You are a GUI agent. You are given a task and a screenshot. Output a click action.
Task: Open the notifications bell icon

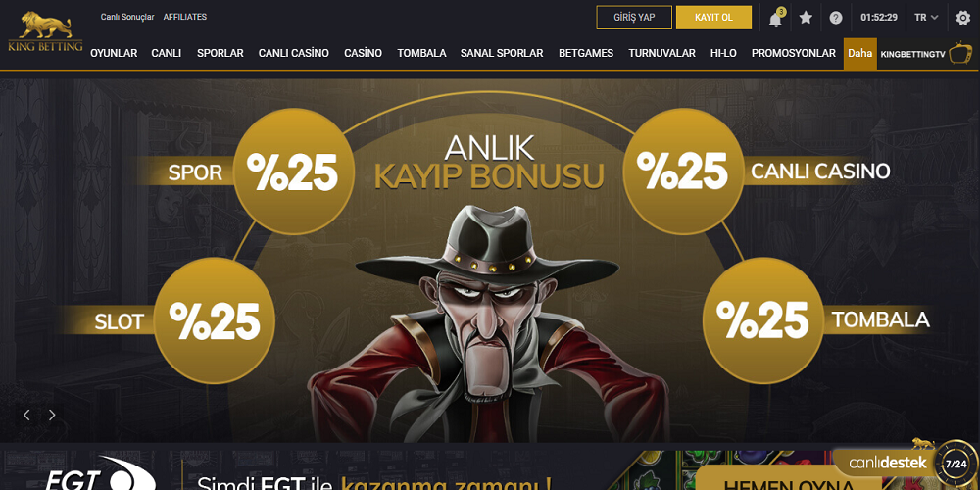pyautogui.click(x=775, y=18)
